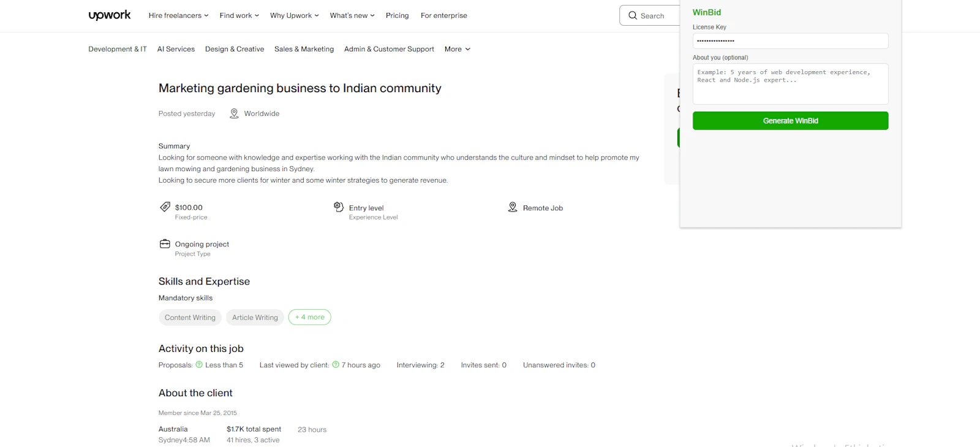The image size is (980, 447).
Task: Select the Sales & Marketing category
Action: (304, 49)
